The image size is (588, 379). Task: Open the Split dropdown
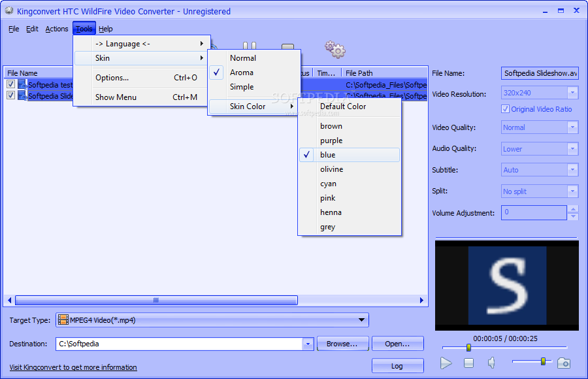[572, 191]
